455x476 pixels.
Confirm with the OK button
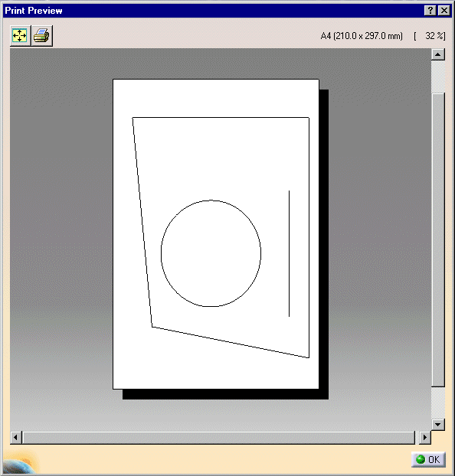428,459
